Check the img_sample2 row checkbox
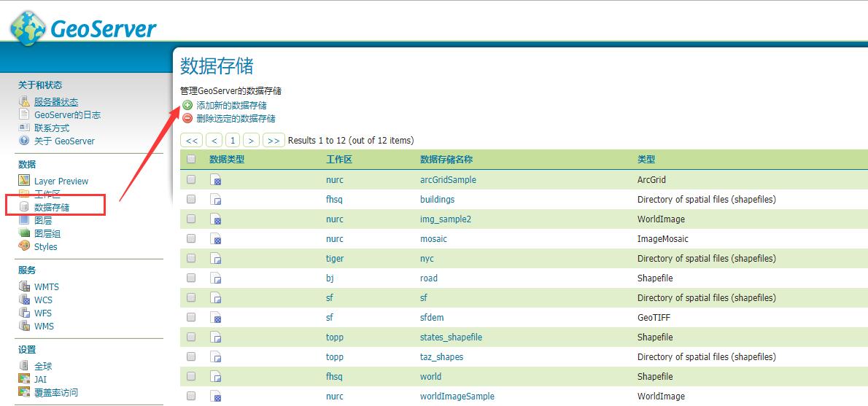Image resolution: width=868 pixels, height=406 pixels. pos(191,219)
